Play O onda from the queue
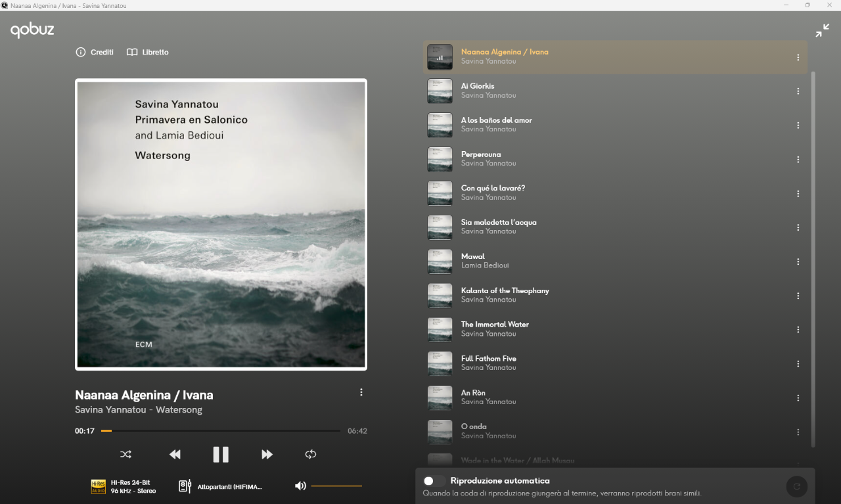Screen dimensions: 841x504 point(615,432)
